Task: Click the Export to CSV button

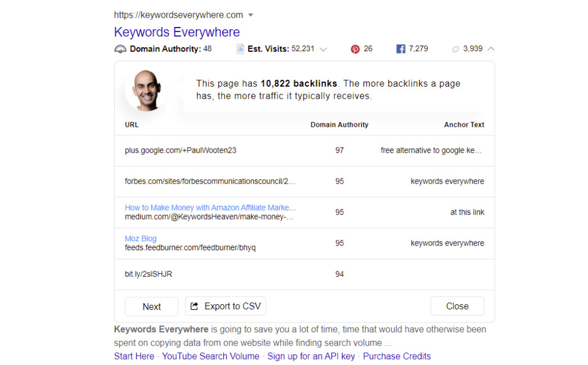Action: point(225,306)
